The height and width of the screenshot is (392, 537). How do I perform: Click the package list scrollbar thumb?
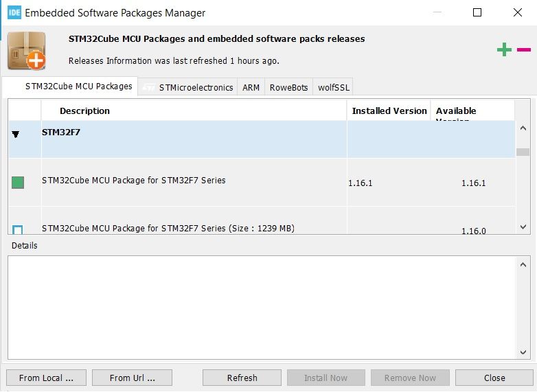click(x=523, y=152)
